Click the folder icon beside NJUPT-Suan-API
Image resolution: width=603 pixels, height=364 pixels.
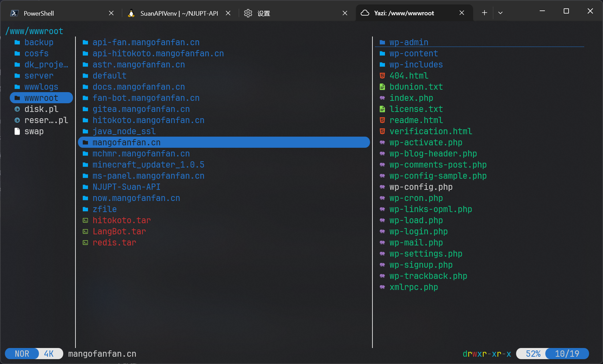pyautogui.click(x=85, y=187)
